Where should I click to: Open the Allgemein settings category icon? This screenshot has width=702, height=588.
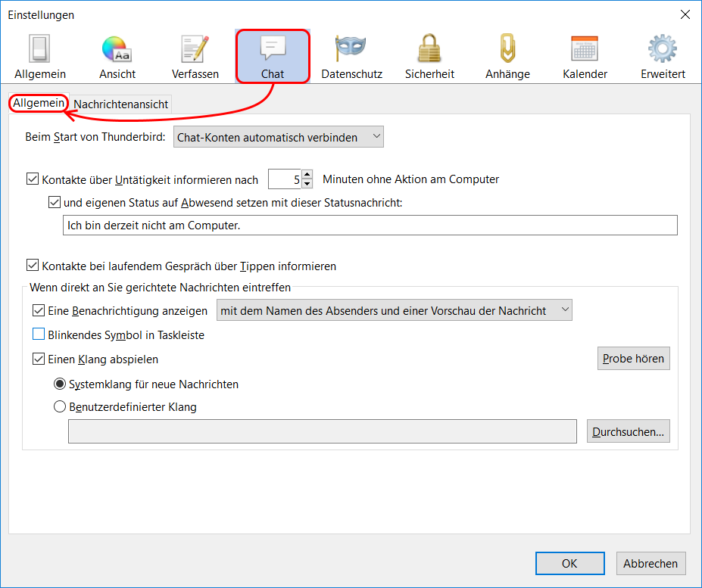[40, 57]
